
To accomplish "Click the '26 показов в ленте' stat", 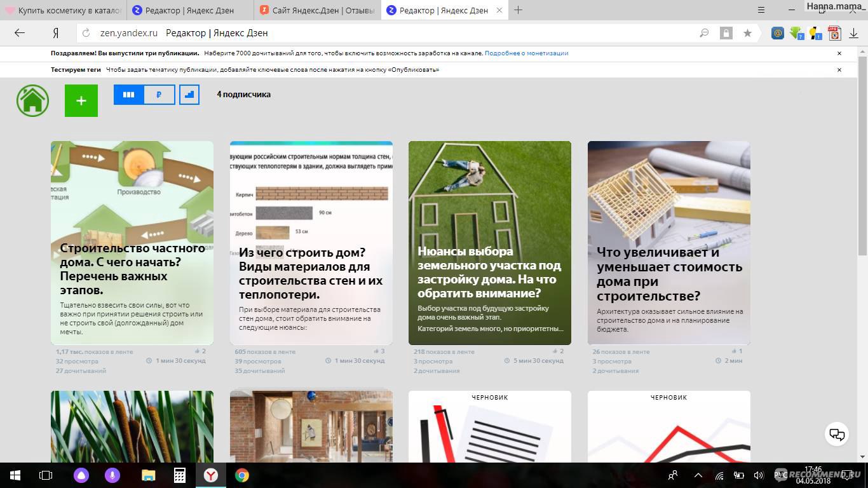I will tap(621, 351).
